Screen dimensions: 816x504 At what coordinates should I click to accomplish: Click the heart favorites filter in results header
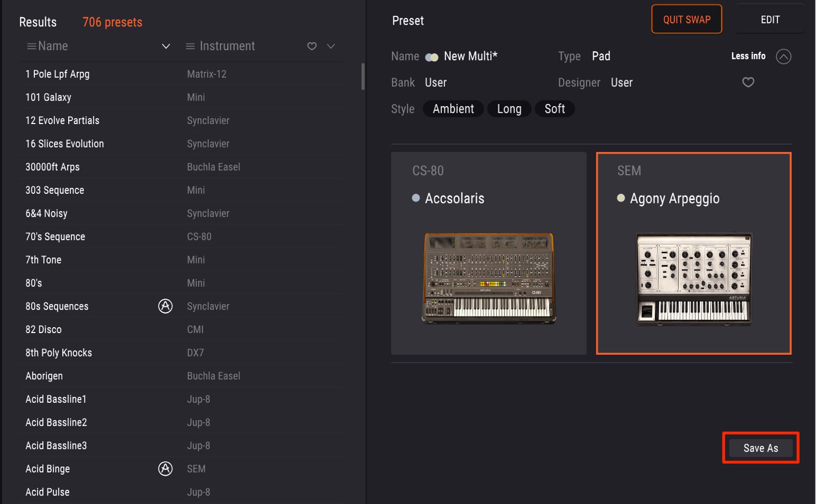[312, 46]
